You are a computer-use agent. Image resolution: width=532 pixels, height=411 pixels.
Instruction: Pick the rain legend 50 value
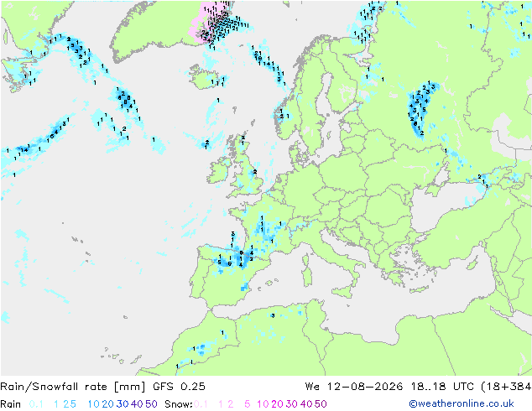(151, 404)
